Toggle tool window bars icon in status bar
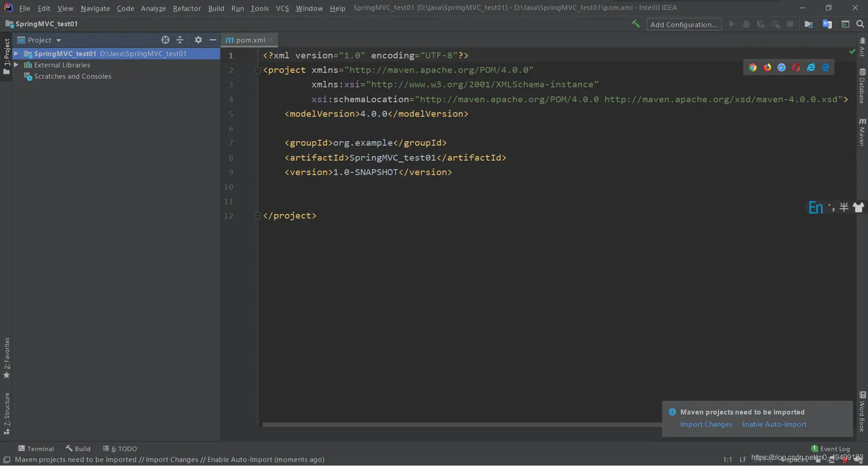 (7, 460)
